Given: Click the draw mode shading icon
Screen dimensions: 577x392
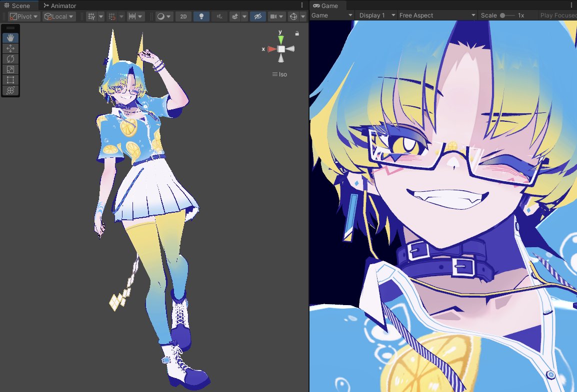Looking at the screenshot, I should (161, 16).
